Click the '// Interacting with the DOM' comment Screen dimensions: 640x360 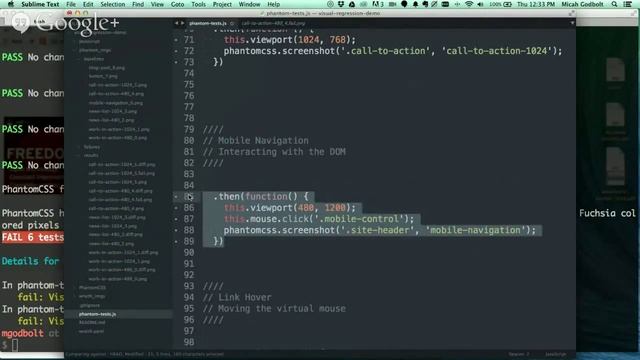point(274,152)
